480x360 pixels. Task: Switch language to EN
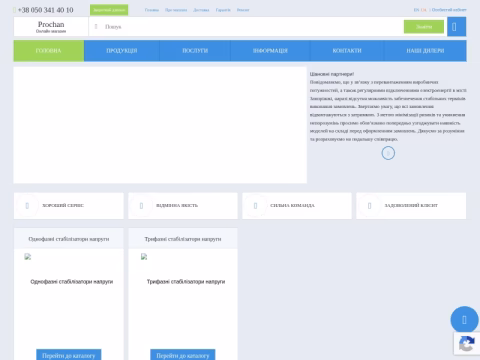[416, 10]
